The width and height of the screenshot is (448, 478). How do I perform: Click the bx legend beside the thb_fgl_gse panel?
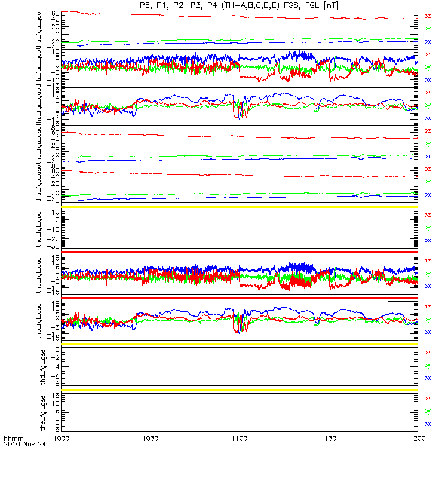coord(428,286)
